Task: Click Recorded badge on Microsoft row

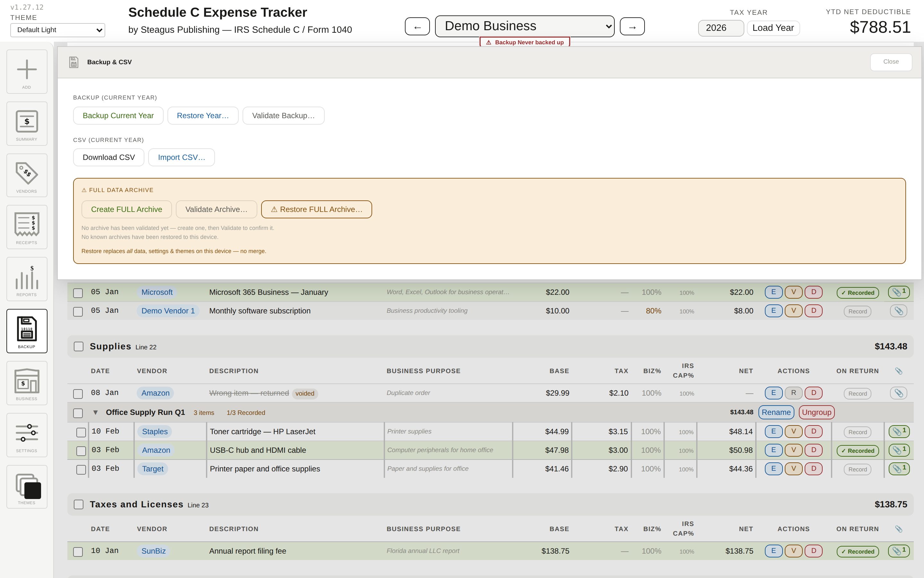Action: tap(858, 293)
